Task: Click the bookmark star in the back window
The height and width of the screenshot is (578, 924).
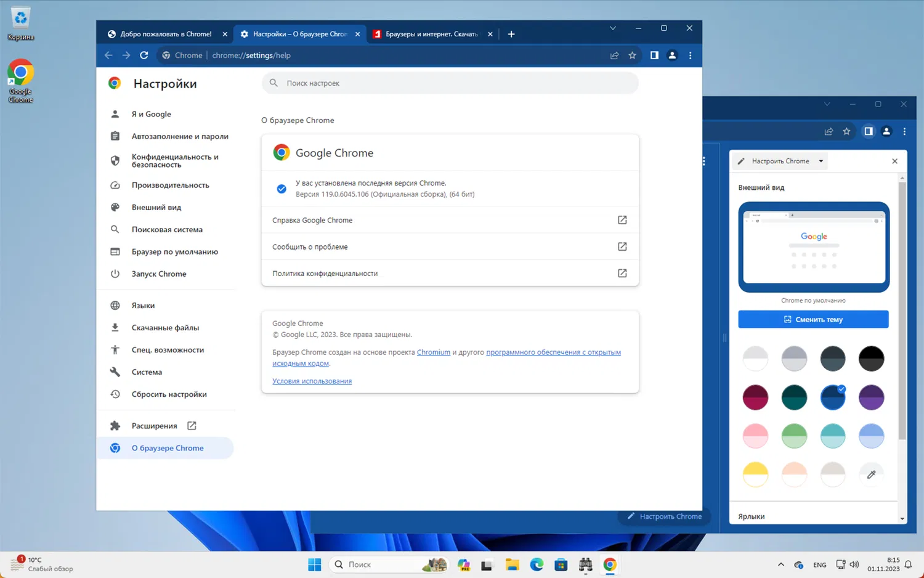Action: (846, 131)
